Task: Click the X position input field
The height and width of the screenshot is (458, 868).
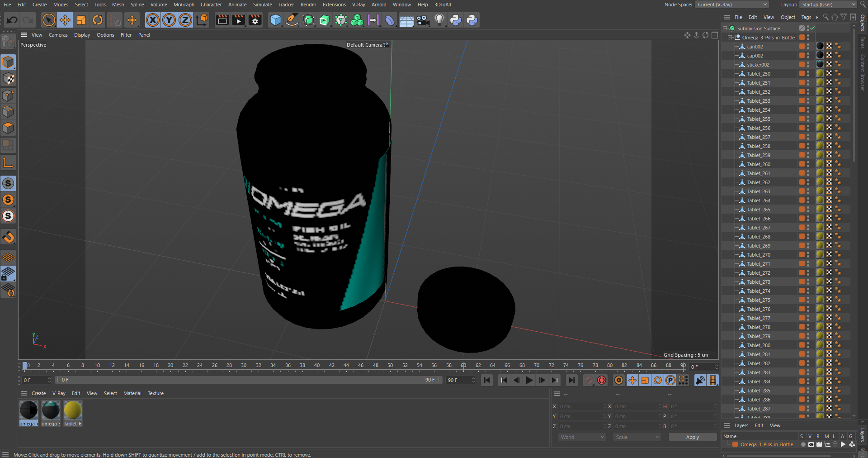Action: coord(581,406)
